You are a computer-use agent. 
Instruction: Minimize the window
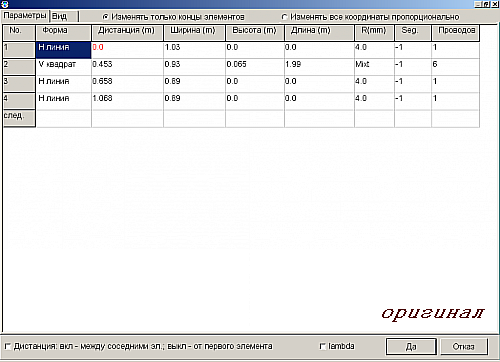pos(478,4)
